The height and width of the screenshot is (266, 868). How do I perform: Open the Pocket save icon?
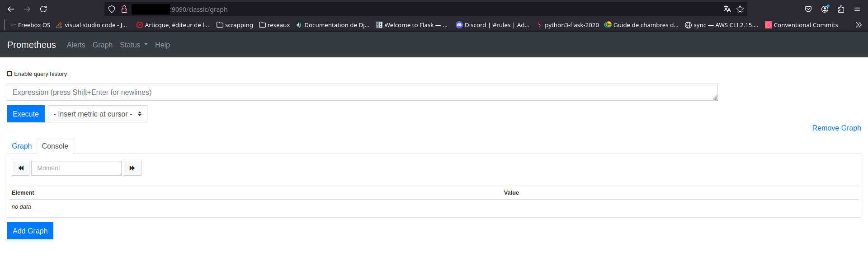[x=808, y=9]
